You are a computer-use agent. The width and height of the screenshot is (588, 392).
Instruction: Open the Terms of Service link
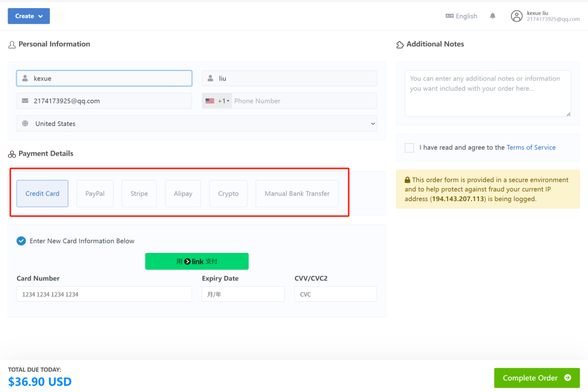tap(531, 148)
